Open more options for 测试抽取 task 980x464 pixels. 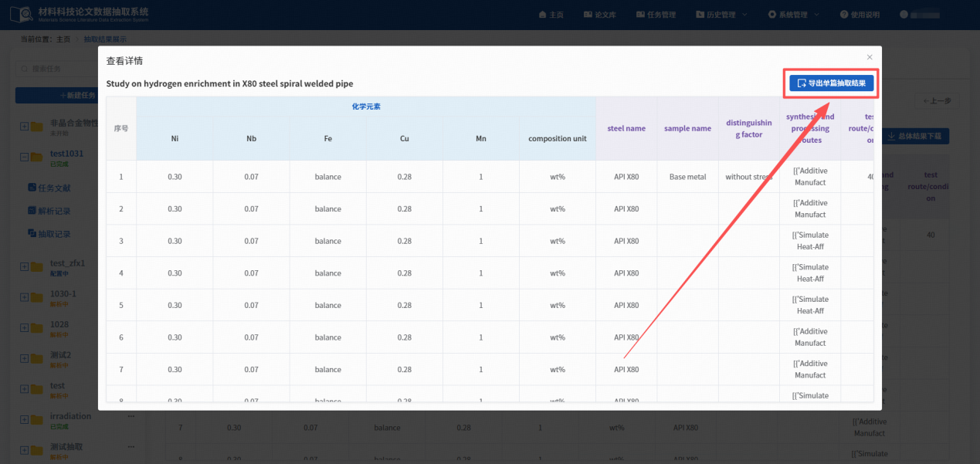(x=131, y=447)
